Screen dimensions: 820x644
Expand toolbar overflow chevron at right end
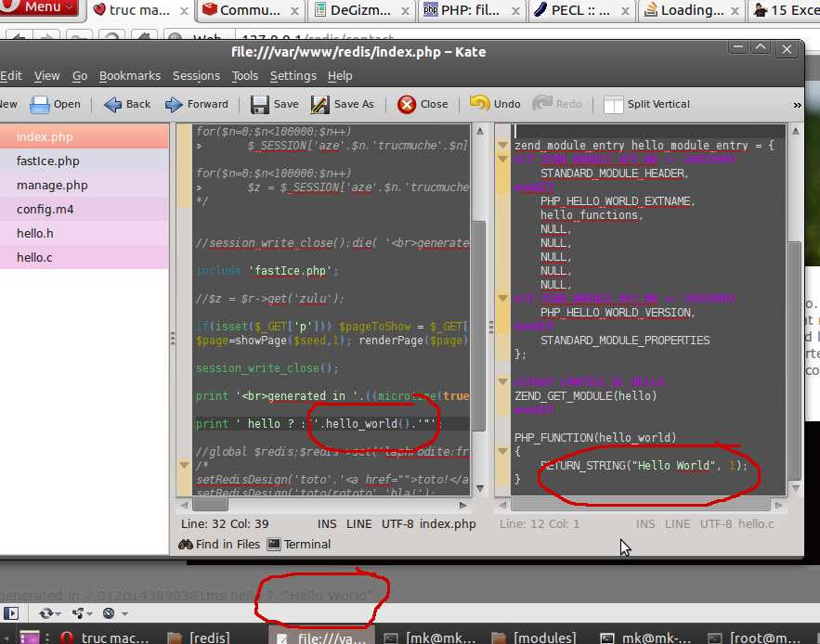click(798, 104)
